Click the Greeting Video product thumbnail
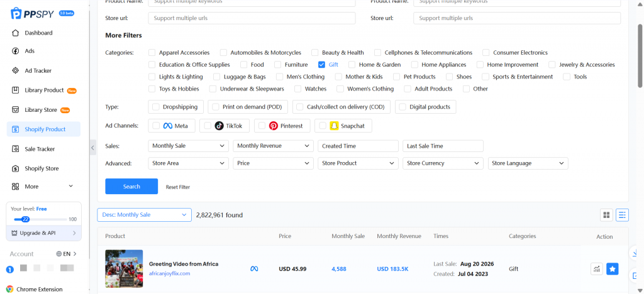The image size is (644, 294). click(124, 269)
